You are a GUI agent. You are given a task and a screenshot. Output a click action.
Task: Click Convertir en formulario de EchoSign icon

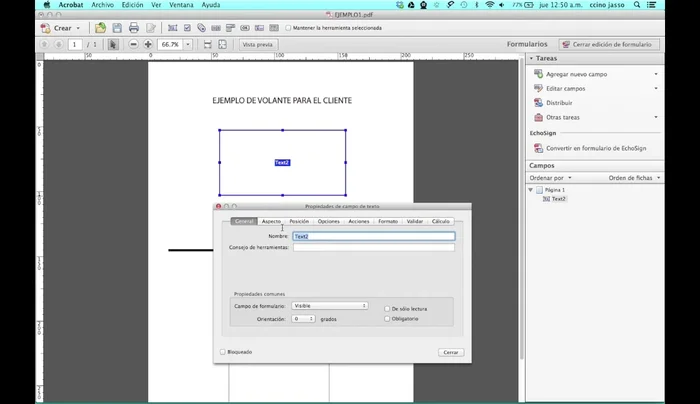pos(539,148)
